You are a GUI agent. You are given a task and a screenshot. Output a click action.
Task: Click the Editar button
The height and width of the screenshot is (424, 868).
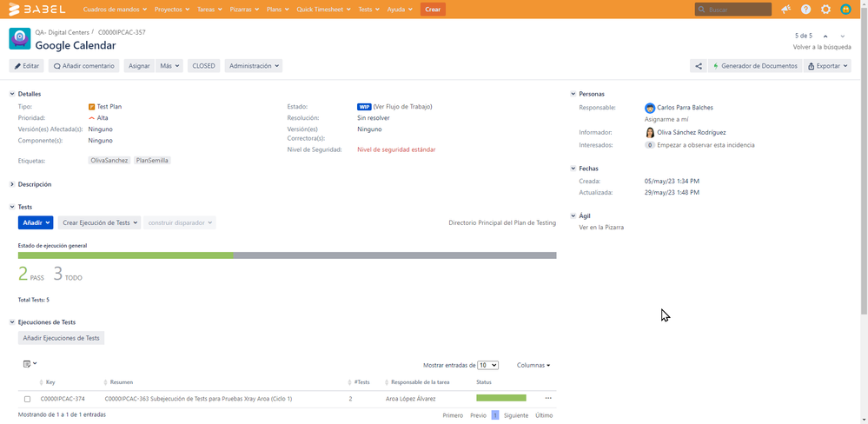tap(27, 66)
